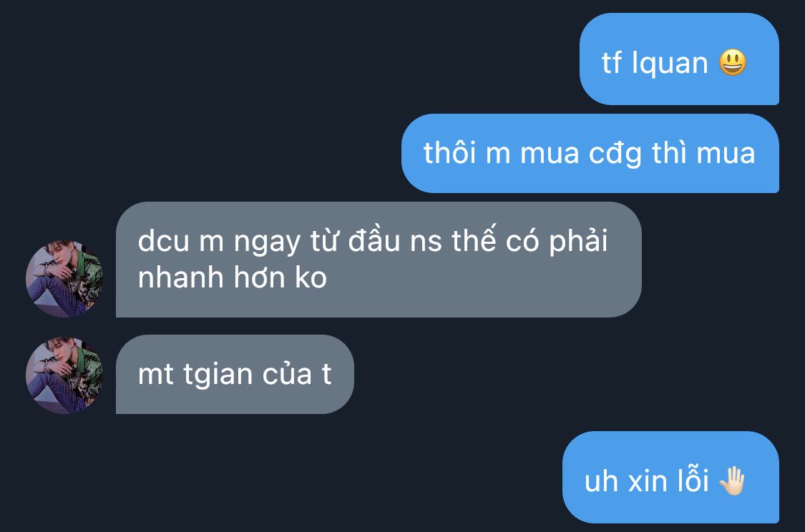The width and height of the screenshot is (805, 532).
Task: Click the word đầu in the long gray message
Action: tap(374, 240)
